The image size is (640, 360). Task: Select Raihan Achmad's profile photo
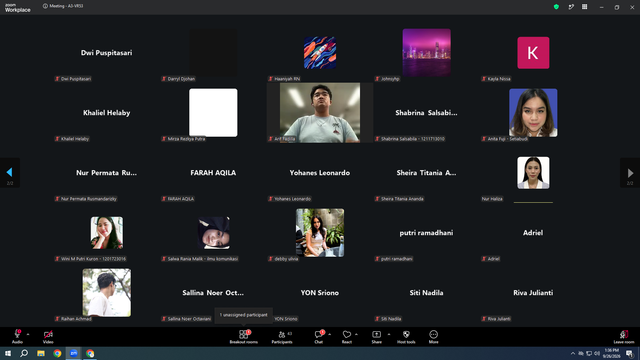[107, 293]
